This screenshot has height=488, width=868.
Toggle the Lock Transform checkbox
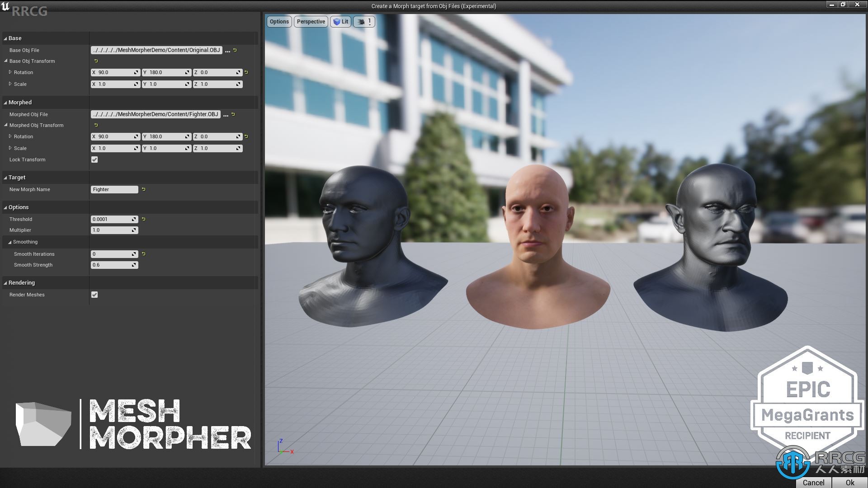click(94, 159)
